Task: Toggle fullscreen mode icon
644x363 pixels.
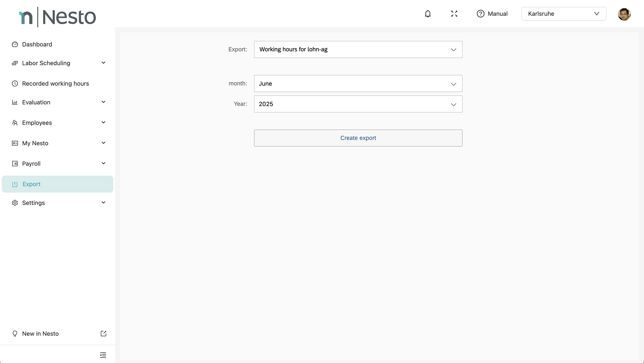Action: coord(454,14)
